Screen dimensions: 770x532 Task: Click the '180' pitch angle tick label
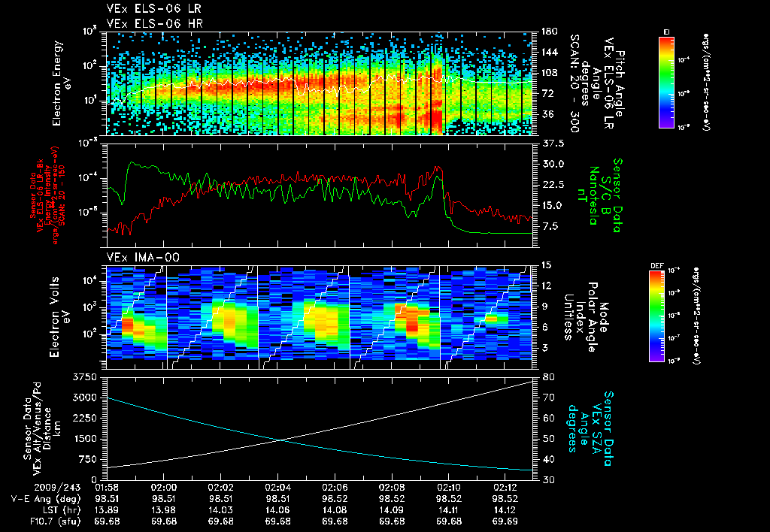(549, 32)
